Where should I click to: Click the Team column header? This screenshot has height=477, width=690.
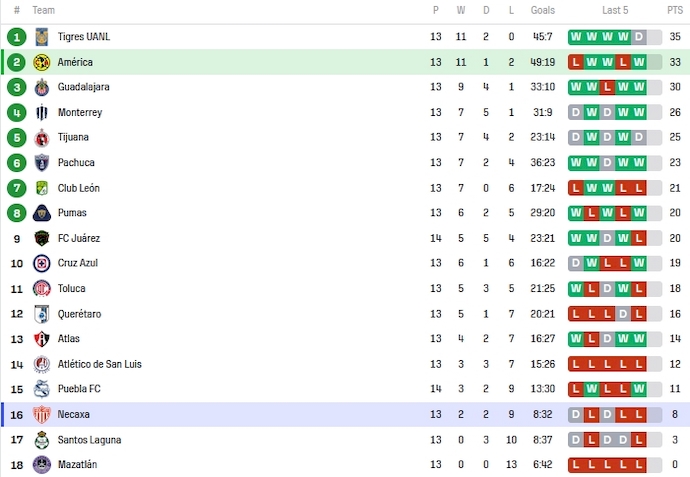tap(43, 10)
